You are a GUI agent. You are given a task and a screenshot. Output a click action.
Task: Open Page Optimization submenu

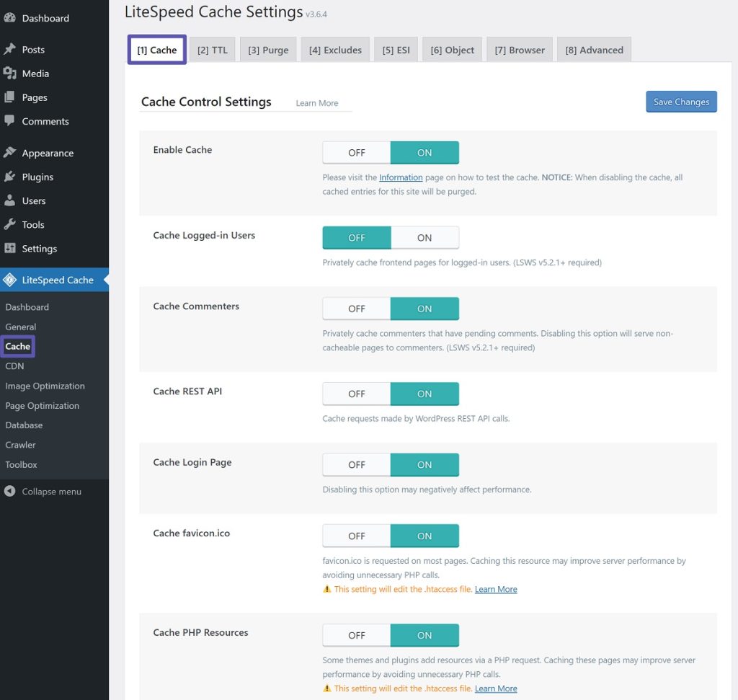point(42,406)
